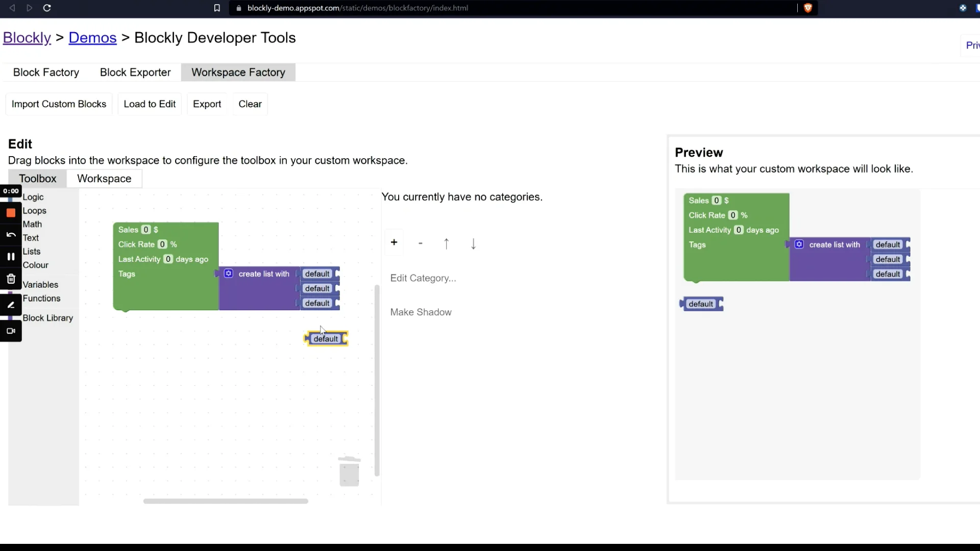Image resolution: width=980 pixels, height=551 pixels.
Task: Click the recorder stop button
Action: pos(11,213)
